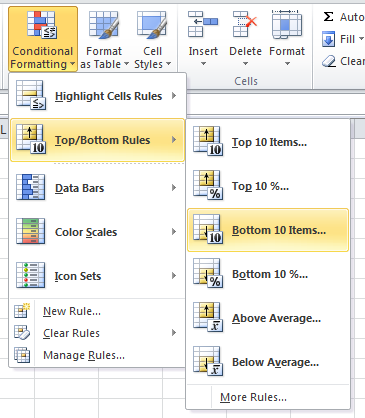Click the Cell Styles icon
This screenshot has width=365, height=418.
coord(152,25)
